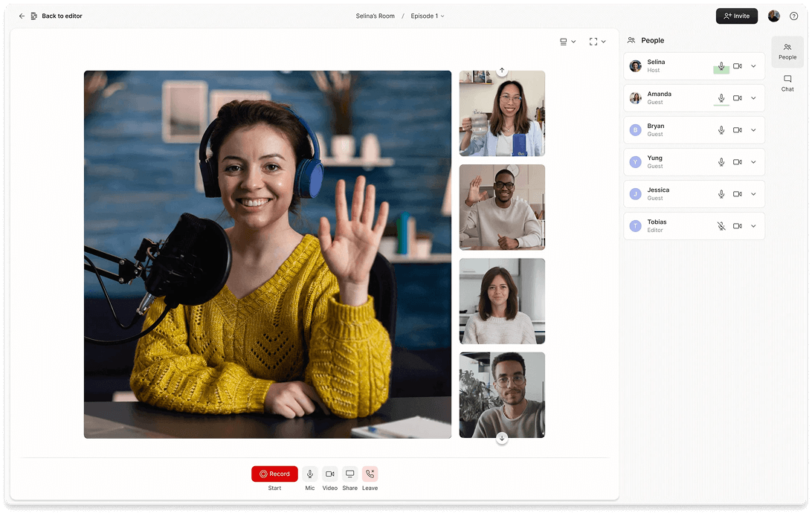Click the help question mark icon
Image resolution: width=812 pixels, height=516 pixels.
[x=793, y=16]
